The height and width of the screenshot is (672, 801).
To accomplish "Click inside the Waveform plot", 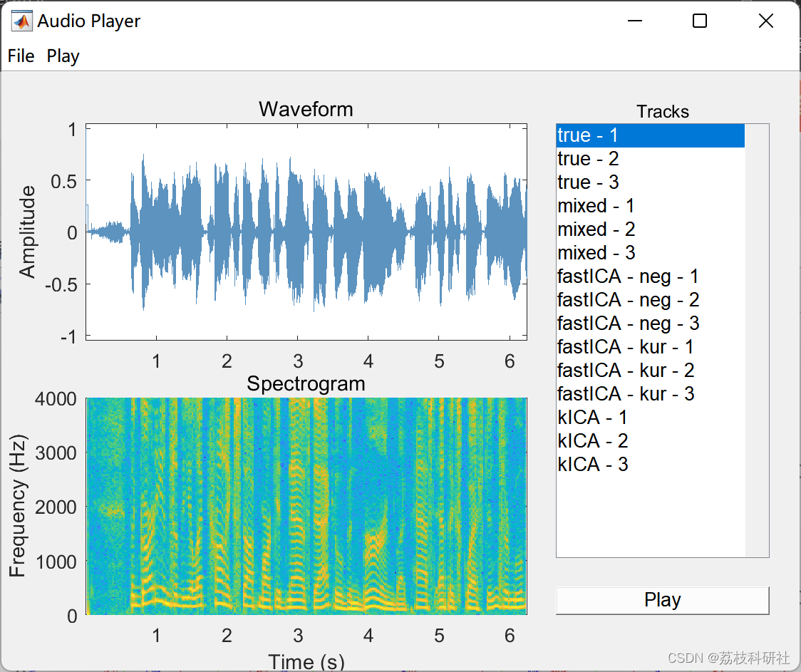I will 306,232.
